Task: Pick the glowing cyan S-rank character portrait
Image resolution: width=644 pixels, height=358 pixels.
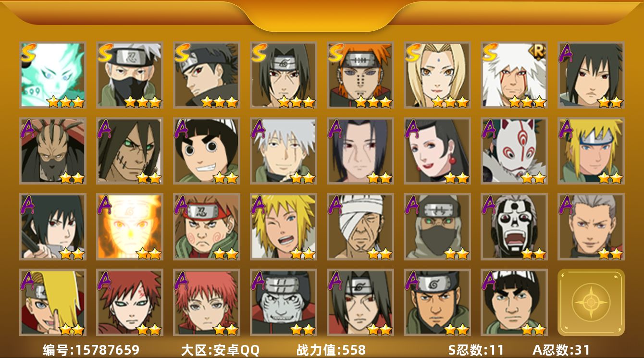Action: point(53,74)
